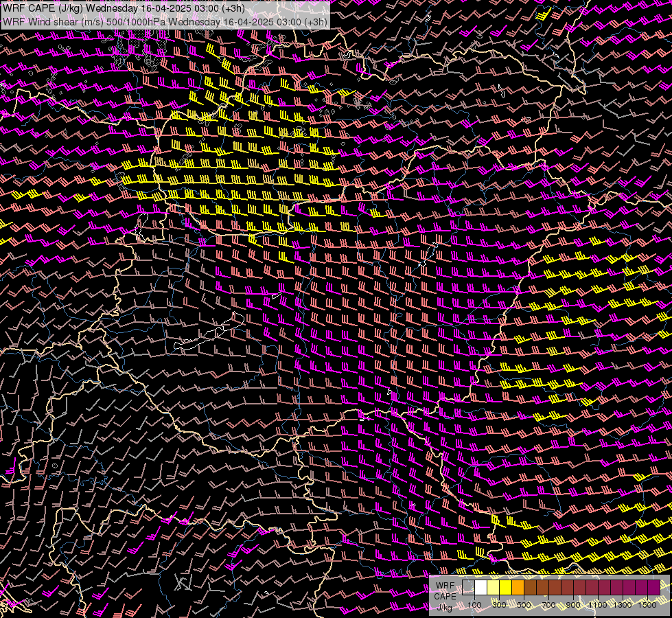Click the legend value '500'

[524, 605]
